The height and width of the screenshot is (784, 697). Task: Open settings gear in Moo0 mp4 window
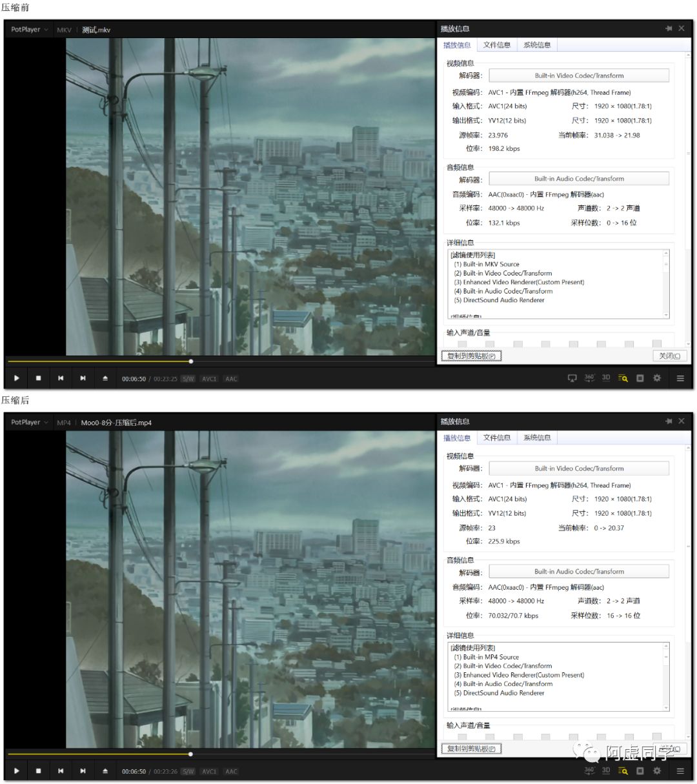[x=657, y=770]
